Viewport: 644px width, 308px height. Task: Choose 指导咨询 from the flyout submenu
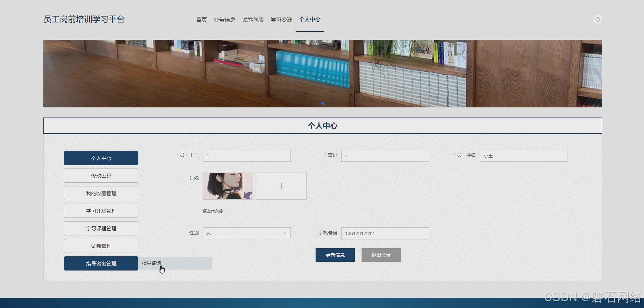pyautogui.click(x=175, y=263)
